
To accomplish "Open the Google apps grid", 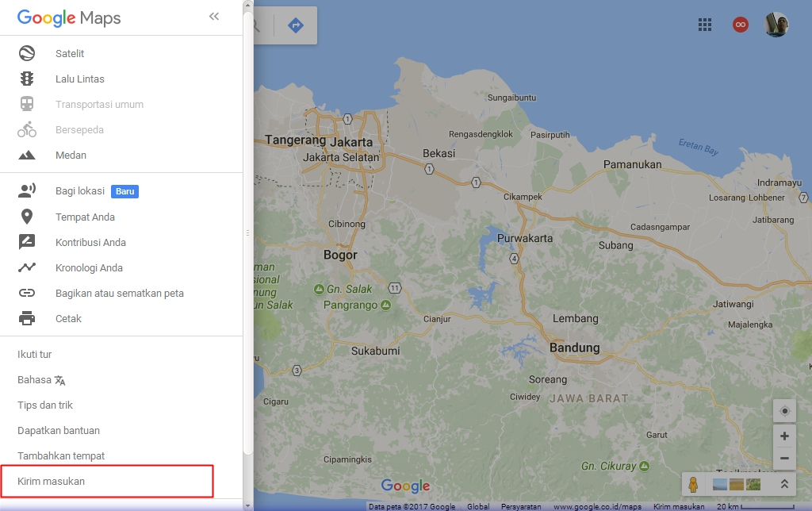I will point(704,25).
